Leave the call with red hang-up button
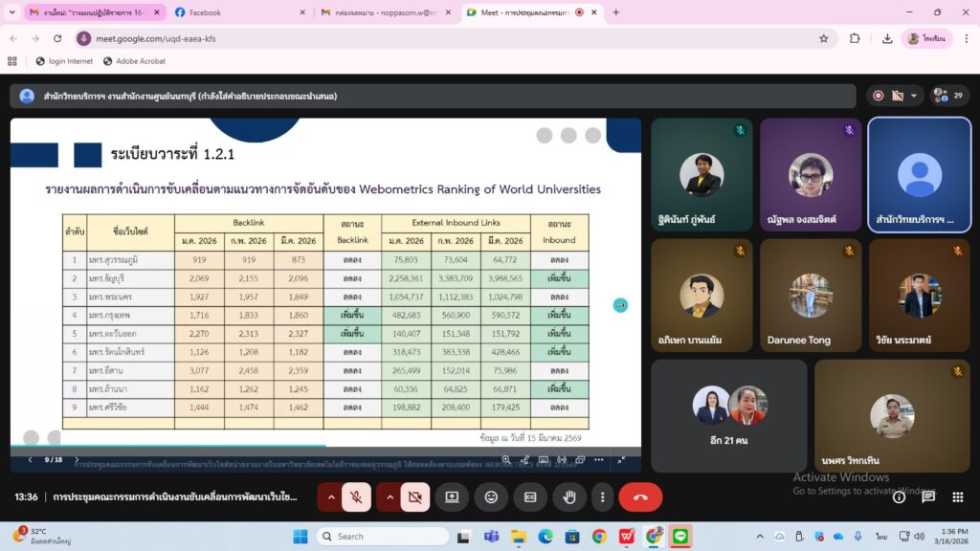This screenshot has width=980, height=551. 640,496
